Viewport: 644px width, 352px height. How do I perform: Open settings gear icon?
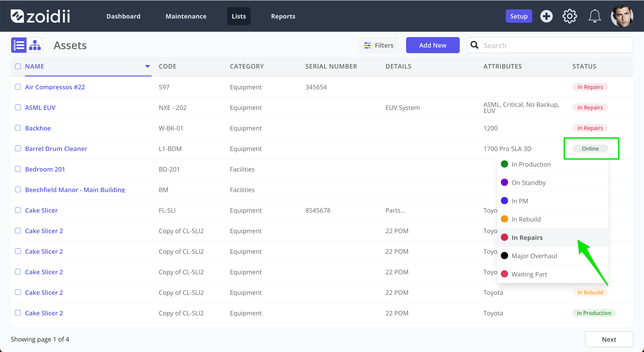click(570, 16)
